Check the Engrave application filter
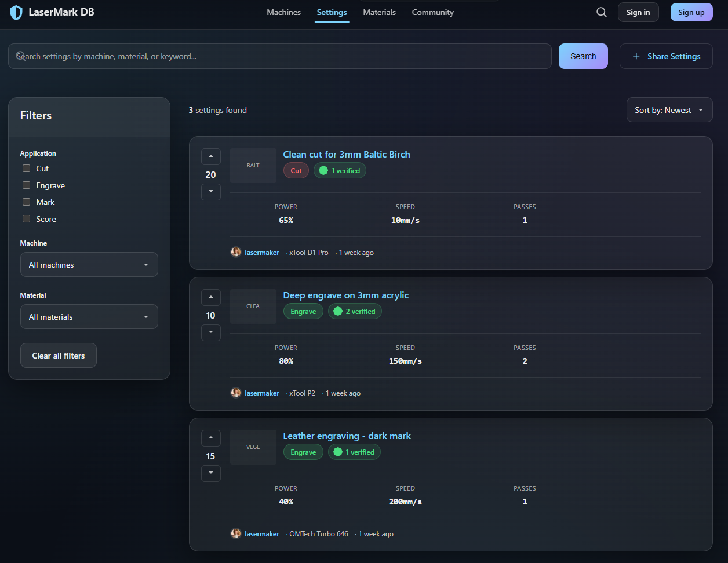Screen dimensions: 728x563 point(26,185)
